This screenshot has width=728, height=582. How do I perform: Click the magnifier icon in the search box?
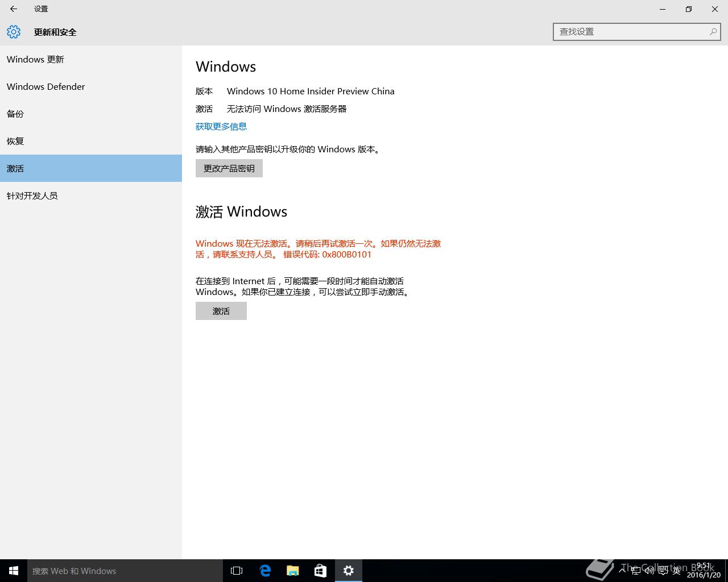[x=713, y=32]
